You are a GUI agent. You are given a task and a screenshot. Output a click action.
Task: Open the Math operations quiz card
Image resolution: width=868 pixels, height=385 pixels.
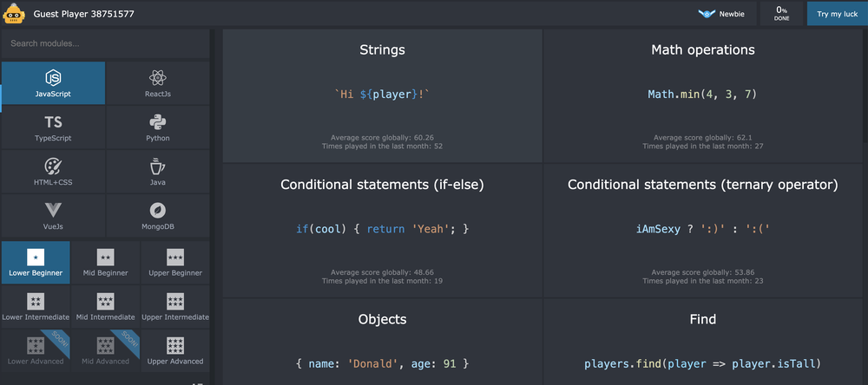703,95
